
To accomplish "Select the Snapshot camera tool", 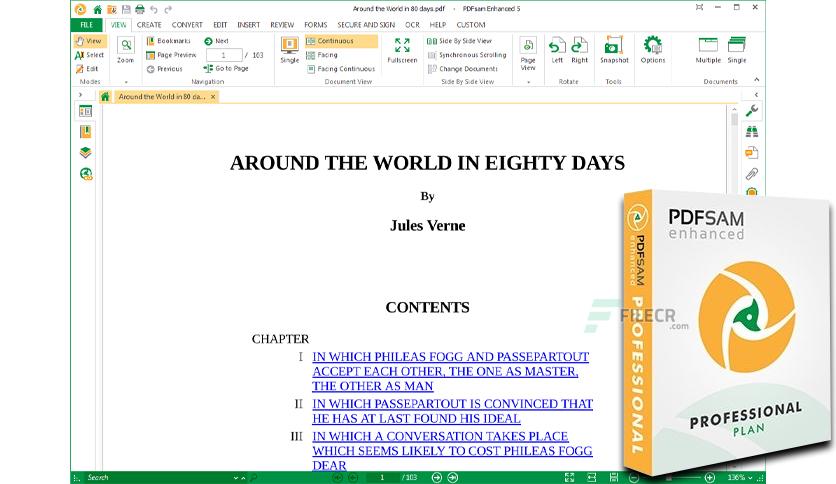I will [614, 50].
